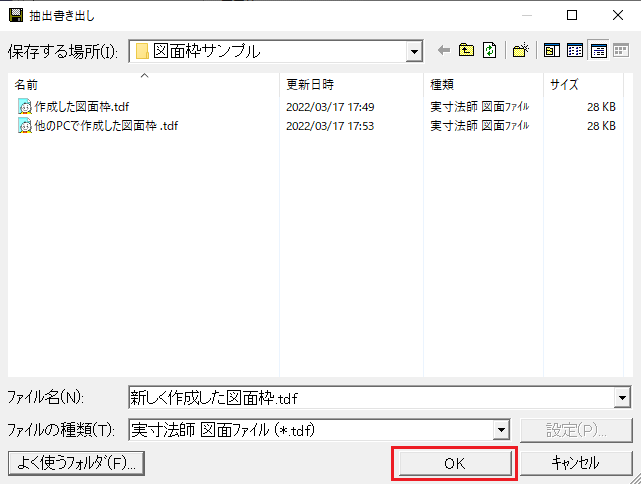Select file 他のPCで作成した図面枠 .tdf
The width and height of the screenshot is (641, 484).
106,125
